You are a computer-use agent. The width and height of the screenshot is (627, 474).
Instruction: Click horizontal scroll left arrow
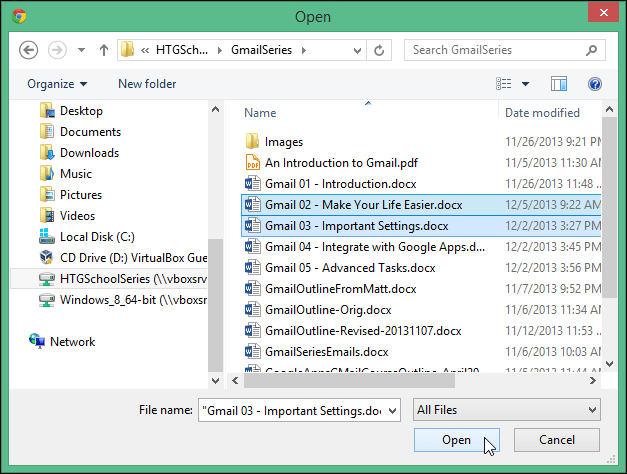(236, 381)
